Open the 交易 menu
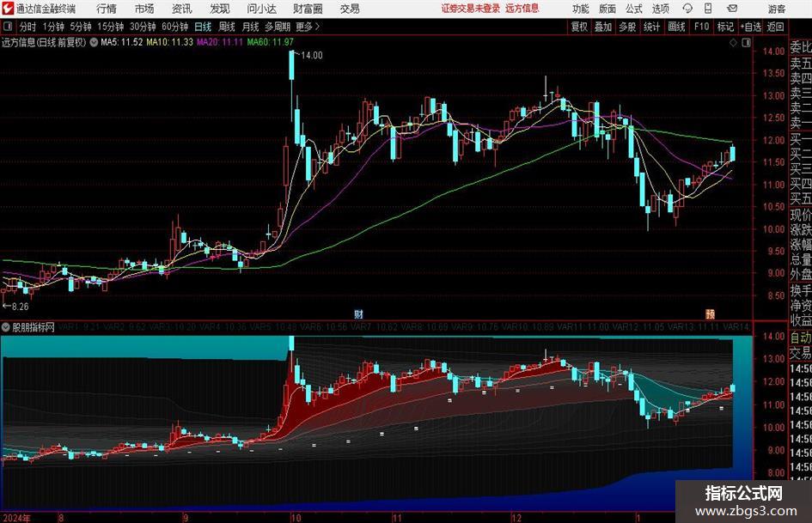The width and height of the screenshot is (812, 523). 350,9
